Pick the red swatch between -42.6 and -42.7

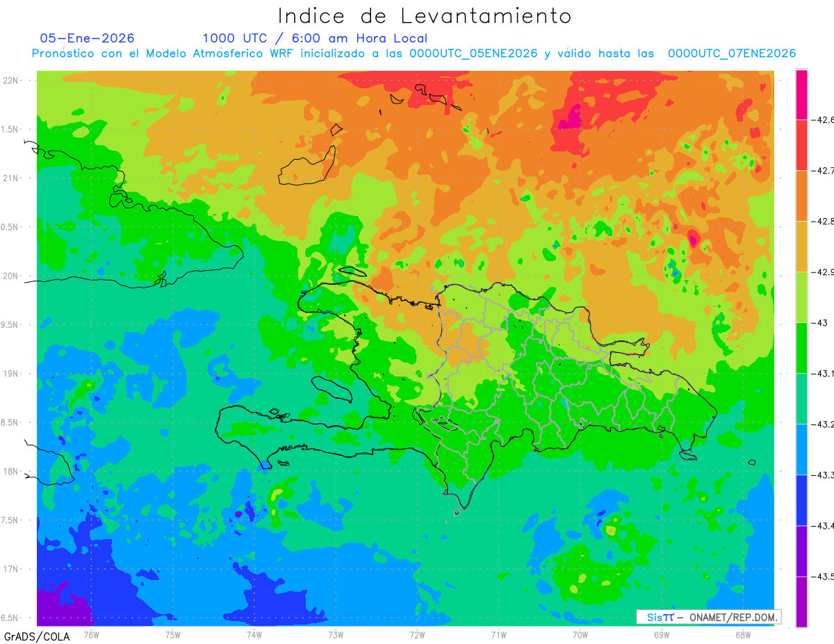(x=801, y=145)
